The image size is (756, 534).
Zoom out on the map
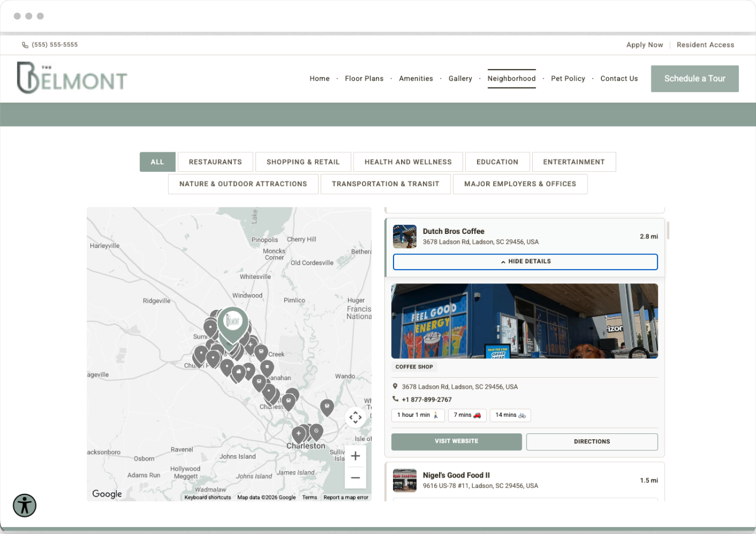coord(356,478)
